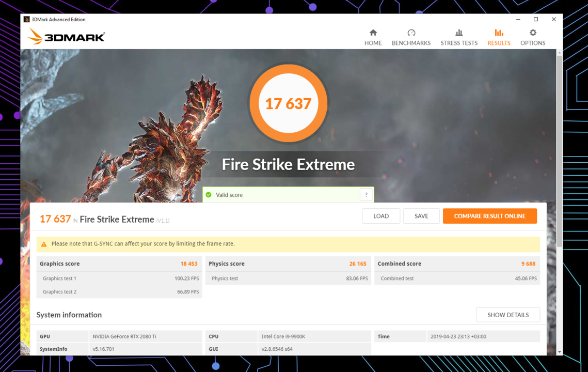Click the Graphics score value 18 453
The width and height of the screenshot is (588, 372).
[x=188, y=263]
